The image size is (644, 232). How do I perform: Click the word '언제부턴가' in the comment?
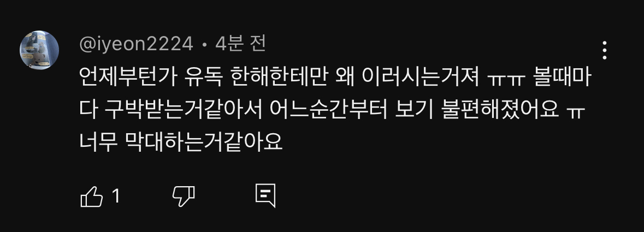coord(129,77)
